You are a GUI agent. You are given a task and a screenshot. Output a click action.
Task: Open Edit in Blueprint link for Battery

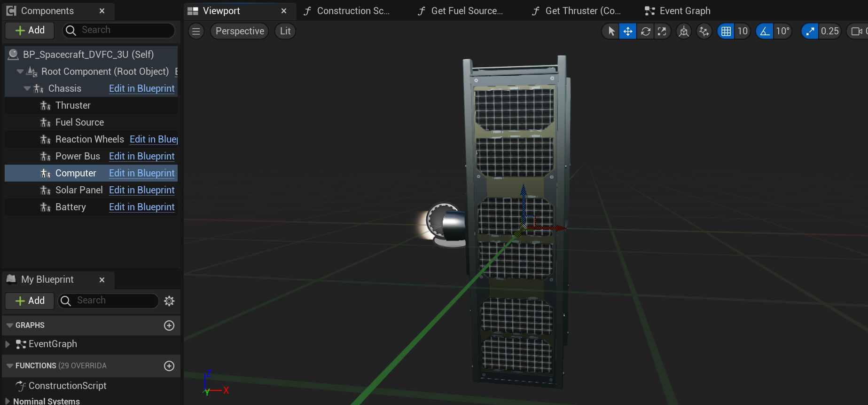coord(141,207)
